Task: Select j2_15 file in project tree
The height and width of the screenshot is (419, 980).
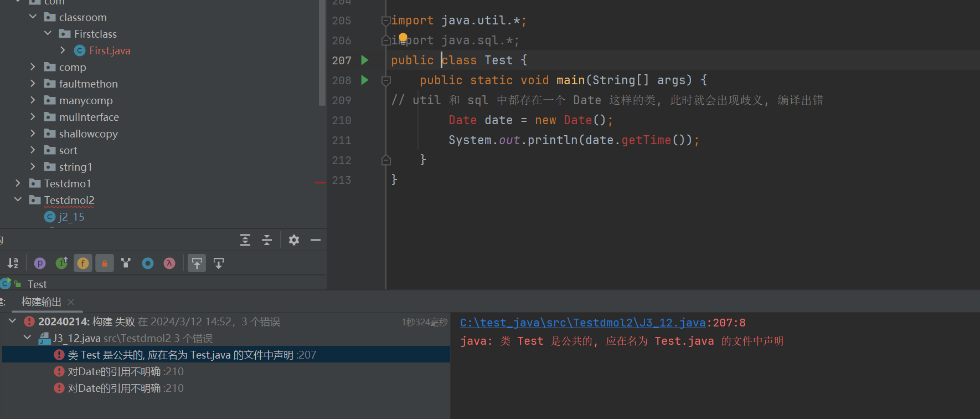Action: pyautogui.click(x=71, y=217)
